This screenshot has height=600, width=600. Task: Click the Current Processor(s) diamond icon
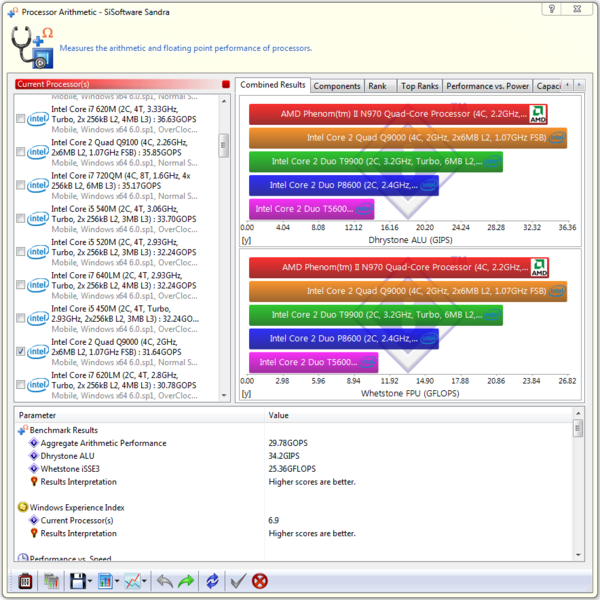point(34,520)
